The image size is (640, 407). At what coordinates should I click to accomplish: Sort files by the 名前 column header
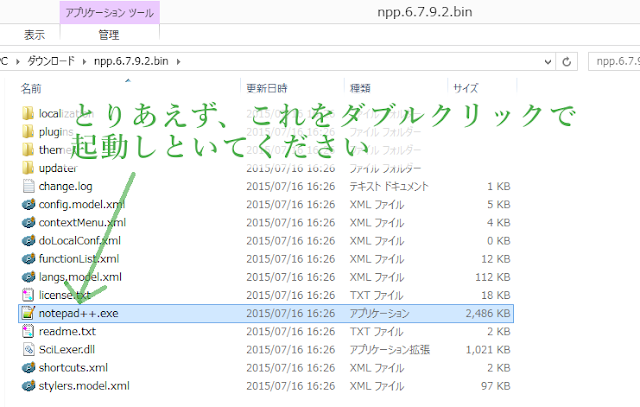pyautogui.click(x=31, y=88)
